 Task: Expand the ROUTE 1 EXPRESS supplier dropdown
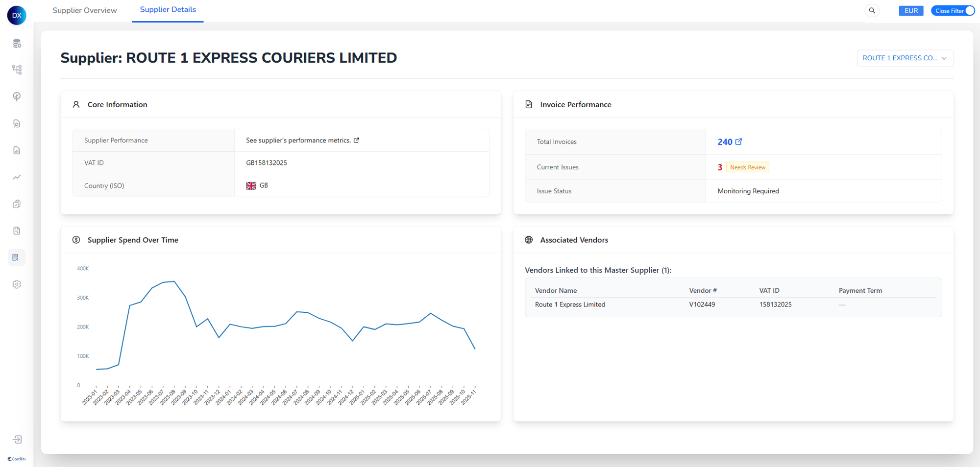click(905, 58)
